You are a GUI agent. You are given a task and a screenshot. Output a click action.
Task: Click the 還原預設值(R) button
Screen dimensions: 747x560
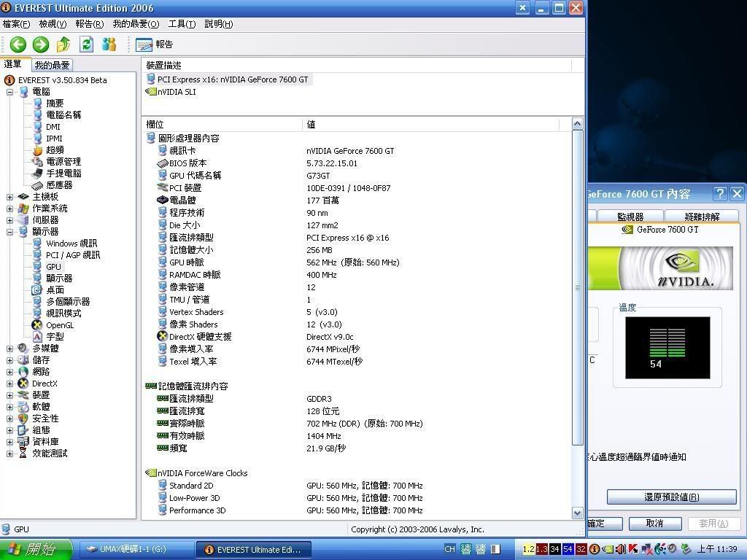(671, 497)
